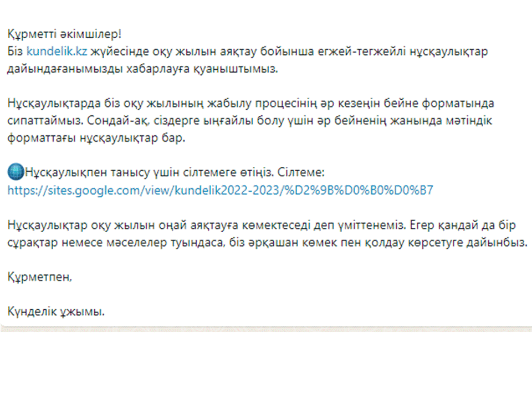Click the line starting "Нұсқаулықтарда біз оқу жылының"
Image resolution: width=532 pixels, height=399 pixels.
click(x=250, y=103)
